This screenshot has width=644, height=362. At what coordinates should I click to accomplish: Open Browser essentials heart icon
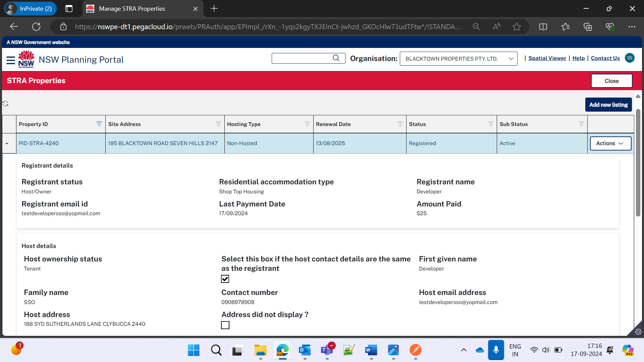click(x=610, y=27)
